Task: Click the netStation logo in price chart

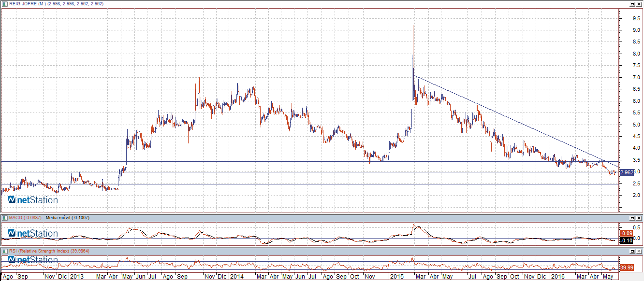Action: point(33,200)
